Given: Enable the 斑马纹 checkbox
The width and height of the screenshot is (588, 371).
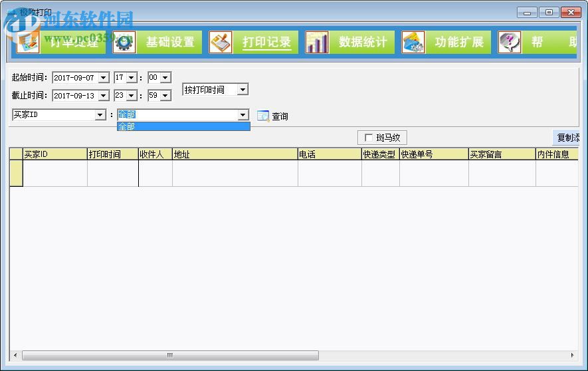Looking at the screenshot, I should pos(369,138).
